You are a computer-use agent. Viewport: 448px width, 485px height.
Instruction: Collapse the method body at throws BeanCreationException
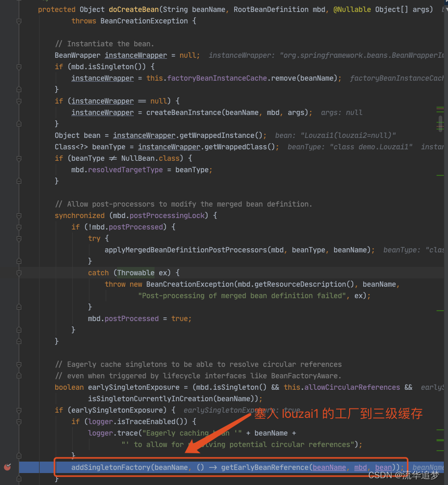[x=19, y=21]
